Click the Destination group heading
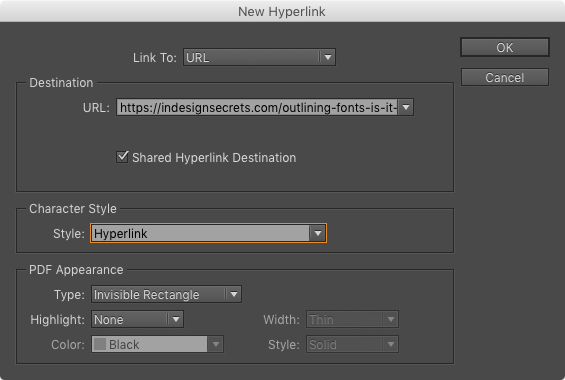565x380 pixels. click(x=61, y=83)
